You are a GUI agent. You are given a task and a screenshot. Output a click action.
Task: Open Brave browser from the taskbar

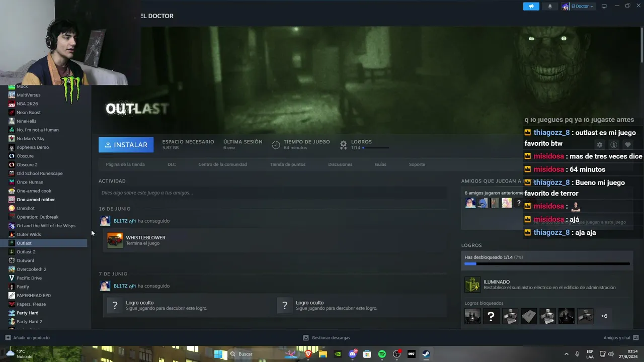click(x=308, y=354)
